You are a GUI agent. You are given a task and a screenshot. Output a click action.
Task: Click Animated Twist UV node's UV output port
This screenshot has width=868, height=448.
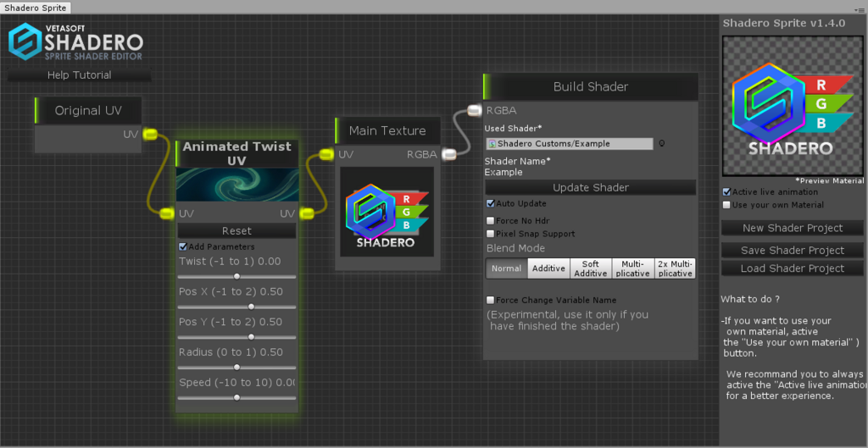click(306, 213)
